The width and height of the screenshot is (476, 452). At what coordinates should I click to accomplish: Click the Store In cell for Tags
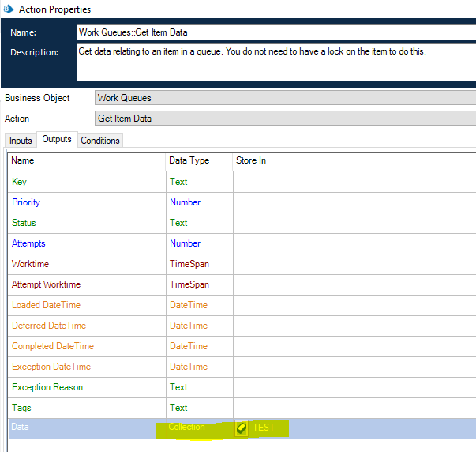pyautogui.click(x=354, y=408)
